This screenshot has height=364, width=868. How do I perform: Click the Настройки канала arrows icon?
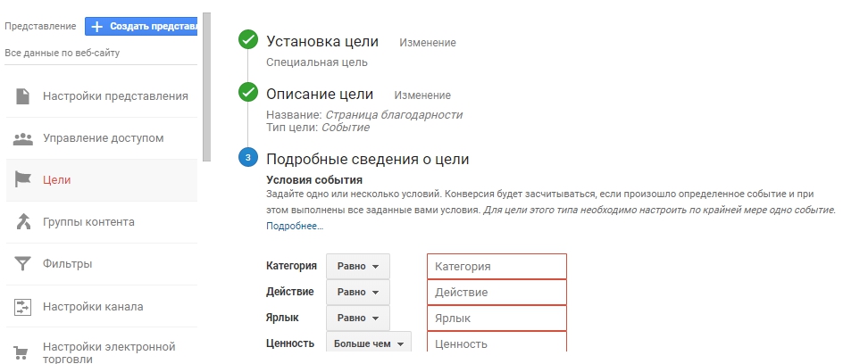point(23,307)
